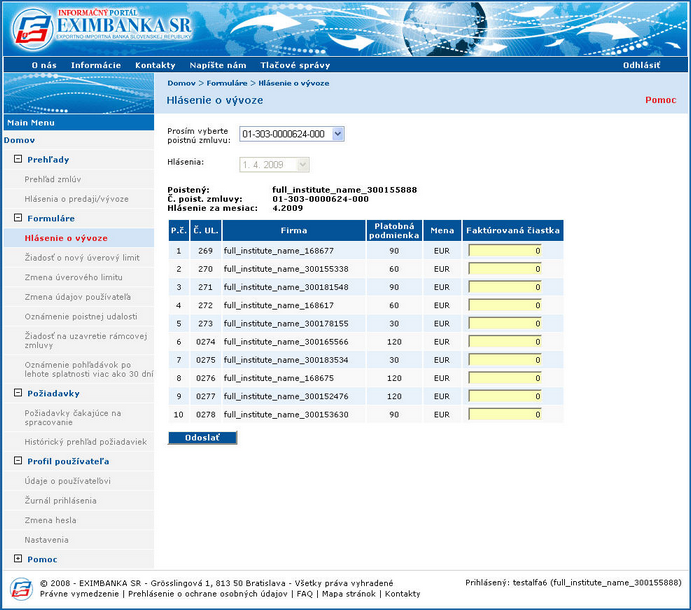Click amount field for row 269

tap(505, 251)
